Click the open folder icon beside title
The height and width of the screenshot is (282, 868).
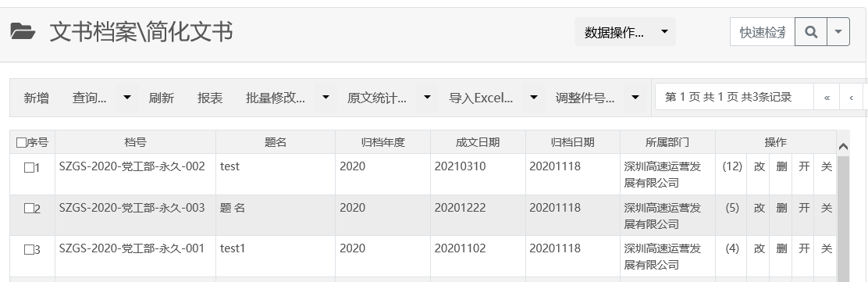(x=23, y=31)
